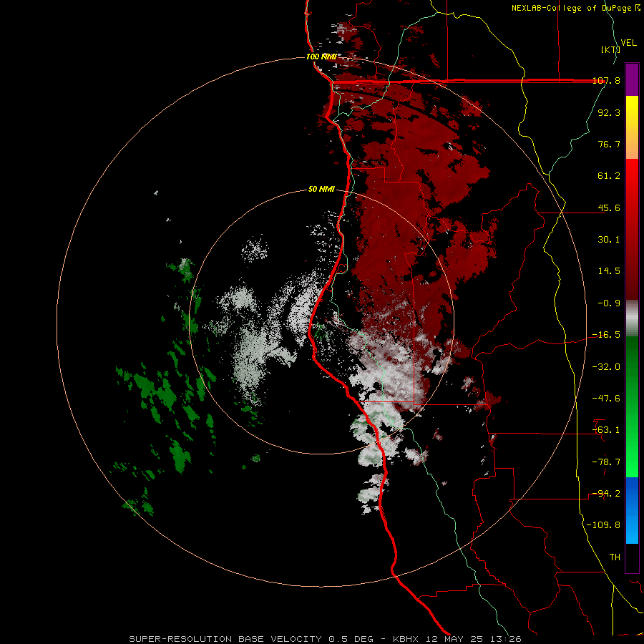Pick the green segment of the color bar
Image resolution: width=644 pixels, height=644 pixels.
click(632, 406)
